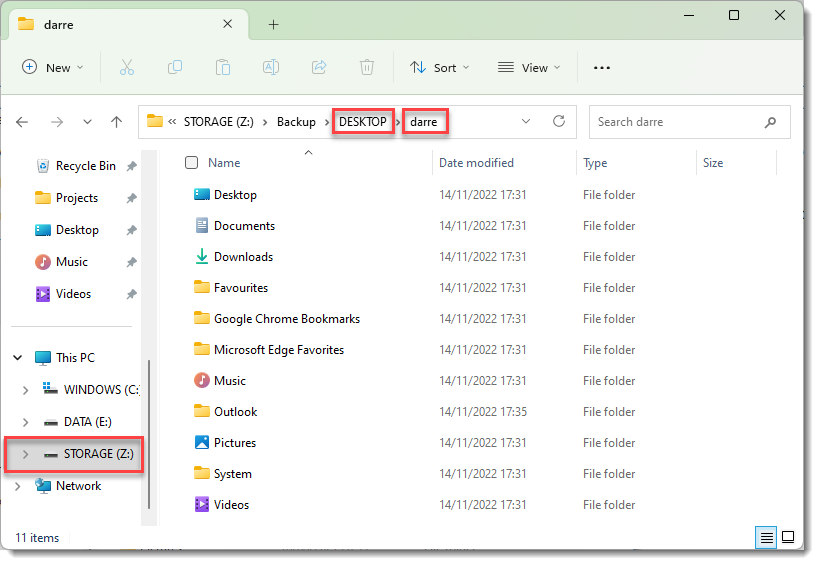819x565 pixels.
Task: Sort by Date modified column header
Action: click(476, 163)
